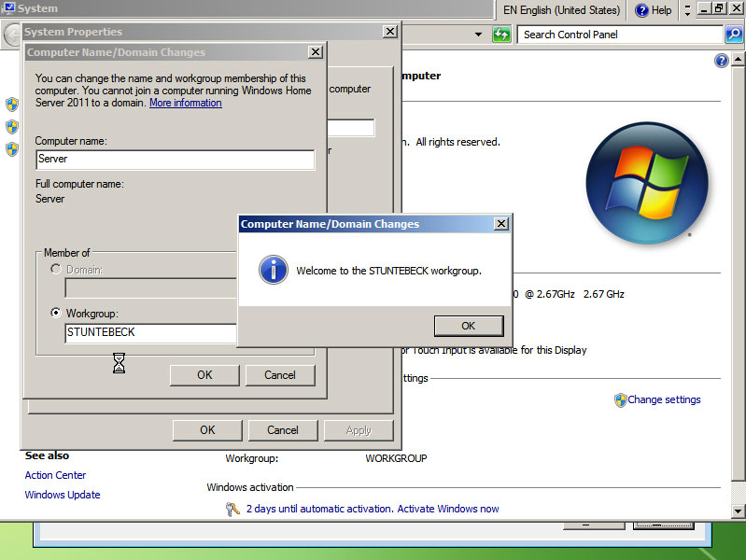The image size is (746, 560).
Task: Click the round blue help icon below search
Action: point(721,61)
